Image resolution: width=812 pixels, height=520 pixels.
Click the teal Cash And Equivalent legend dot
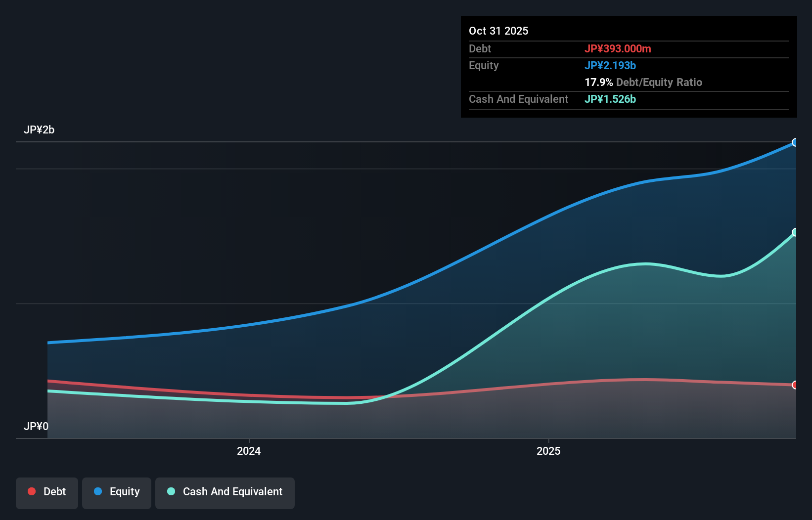point(171,491)
